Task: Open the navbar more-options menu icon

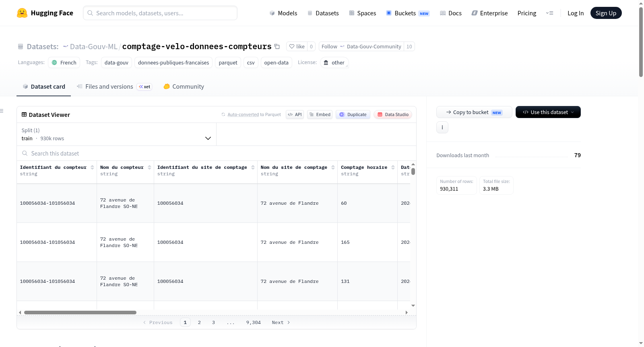Action: click(x=549, y=13)
